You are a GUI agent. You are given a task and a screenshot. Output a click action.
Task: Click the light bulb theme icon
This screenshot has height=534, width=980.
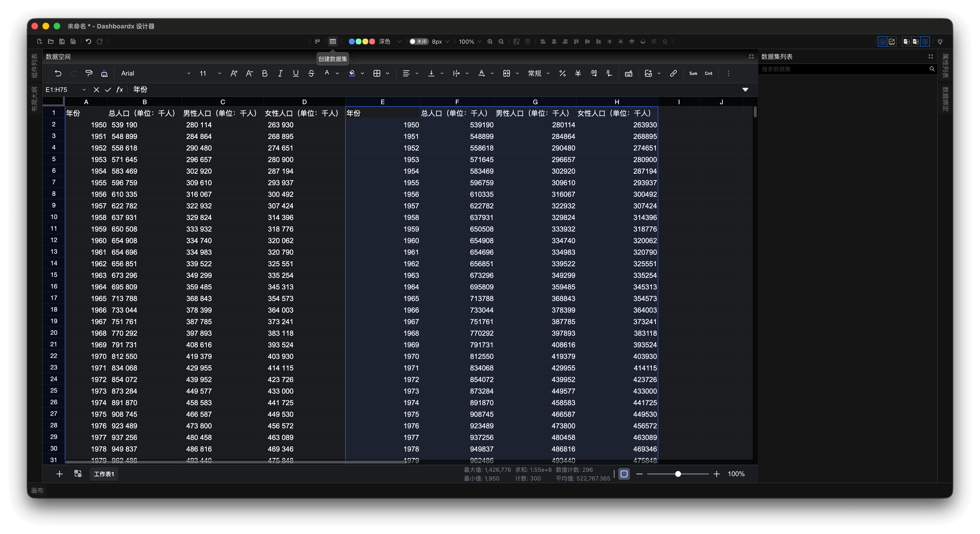click(940, 41)
